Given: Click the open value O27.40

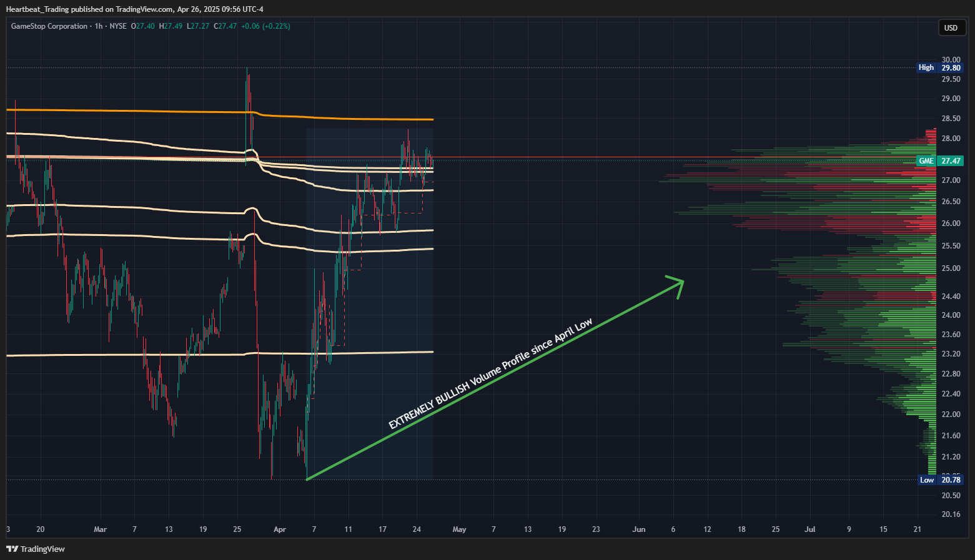Looking at the screenshot, I should [143, 26].
